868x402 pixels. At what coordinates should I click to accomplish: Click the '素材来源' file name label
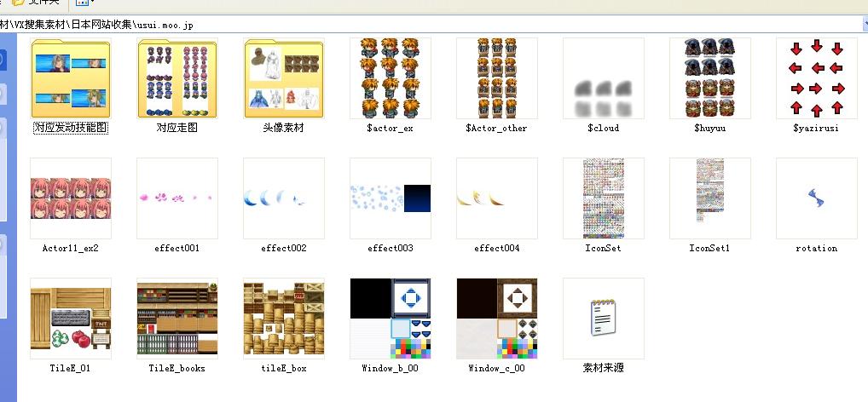coord(604,368)
